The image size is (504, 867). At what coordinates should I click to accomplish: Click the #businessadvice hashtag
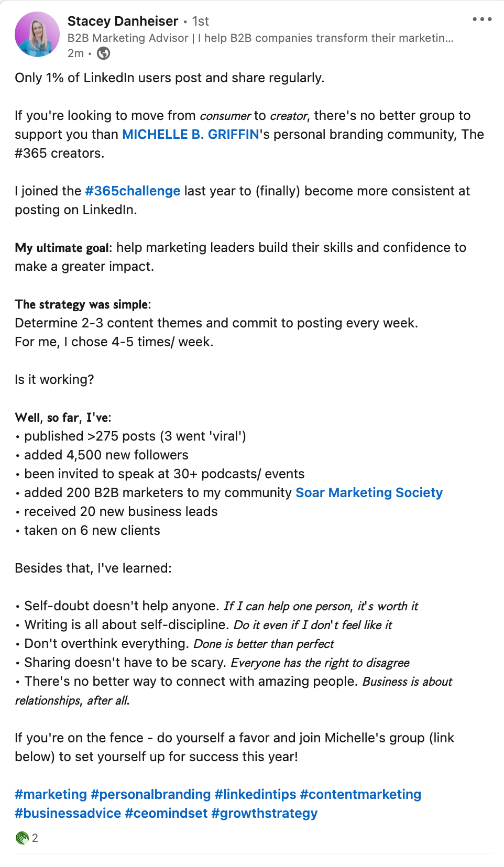(68, 813)
